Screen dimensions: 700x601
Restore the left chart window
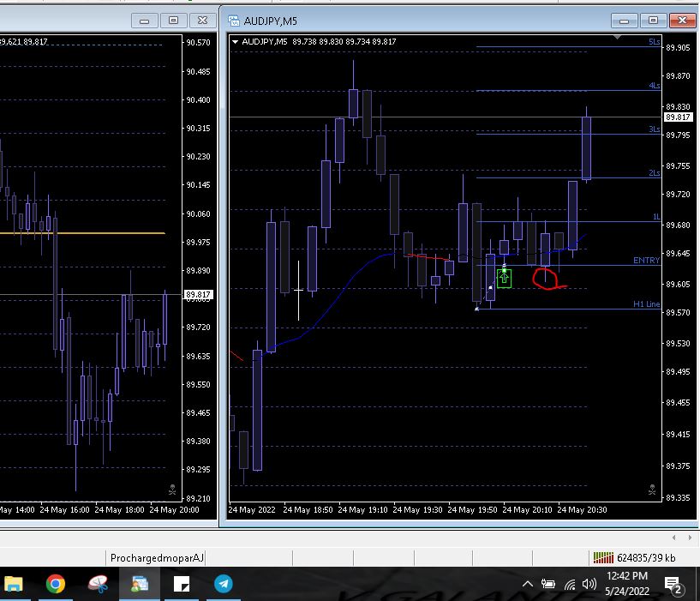174,20
